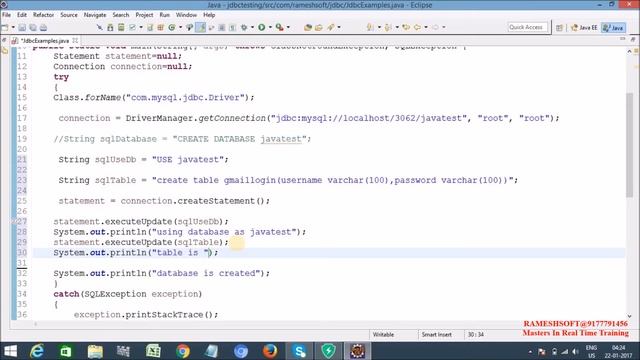Click the Quick Access search field

click(526, 27)
